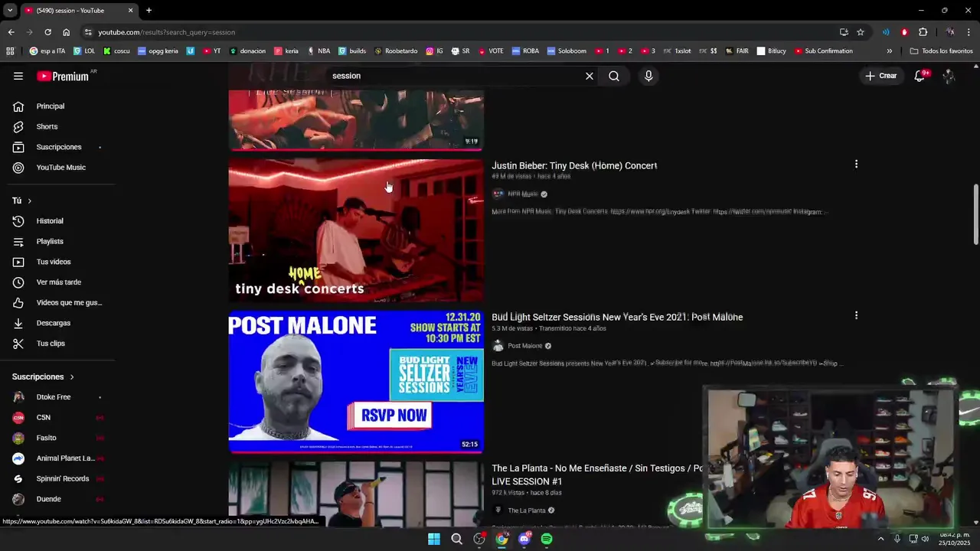Bookmark this page with the star
The height and width of the screenshot is (551, 980).
click(x=861, y=32)
